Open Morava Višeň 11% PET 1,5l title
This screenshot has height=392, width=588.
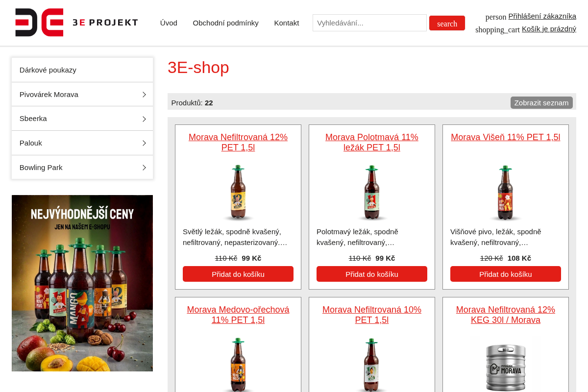(506, 137)
